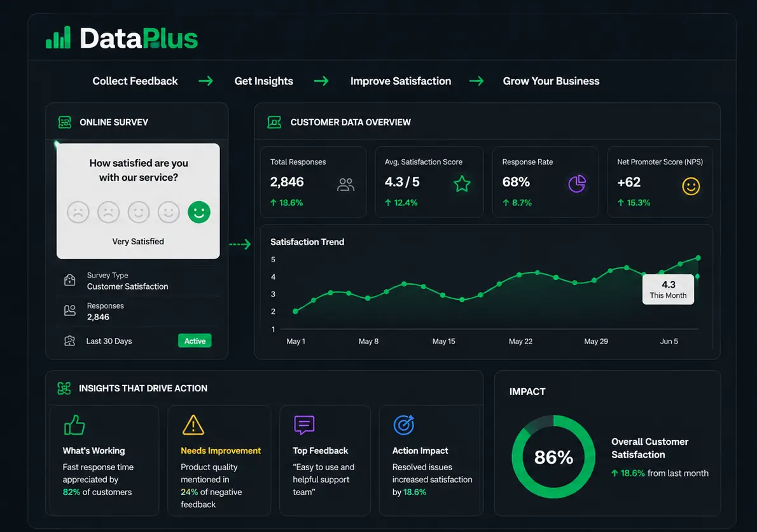Click the '2,846' value under Responses
The height and width of the screenshot is (532, 757).
coord(98,317)
